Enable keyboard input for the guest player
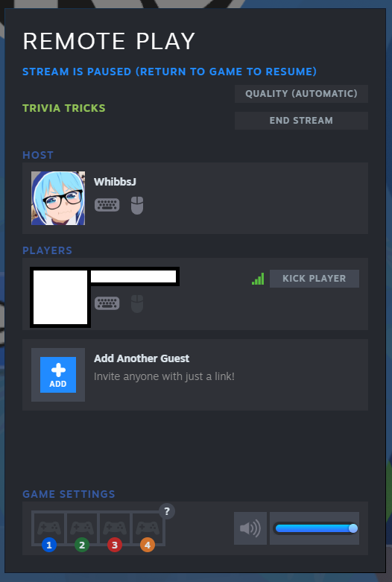Screen dimensions: 392x582 pyautogui.click(x=107, y=303)
